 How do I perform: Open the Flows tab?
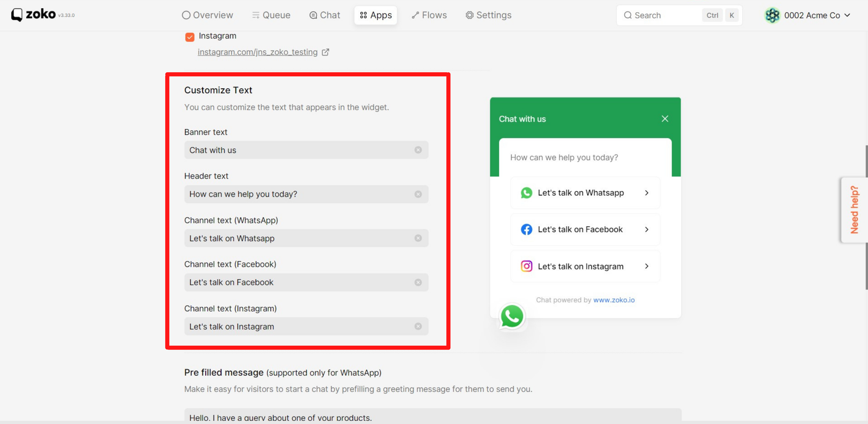point(429,15)
